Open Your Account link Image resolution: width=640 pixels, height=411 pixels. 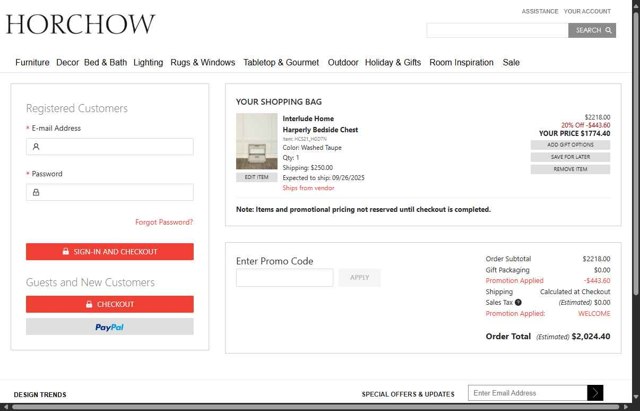(x=587, y=11)
